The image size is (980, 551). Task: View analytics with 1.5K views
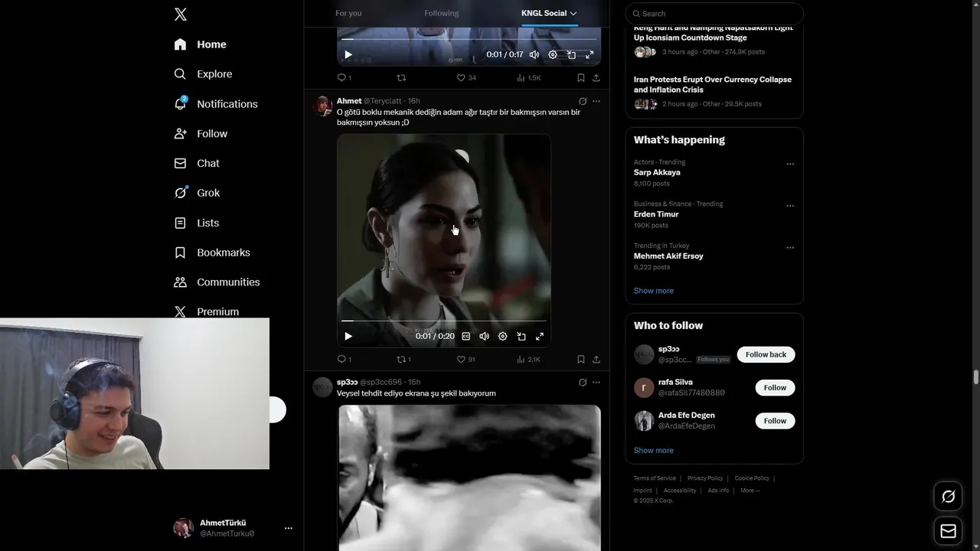tap(528, 78)
